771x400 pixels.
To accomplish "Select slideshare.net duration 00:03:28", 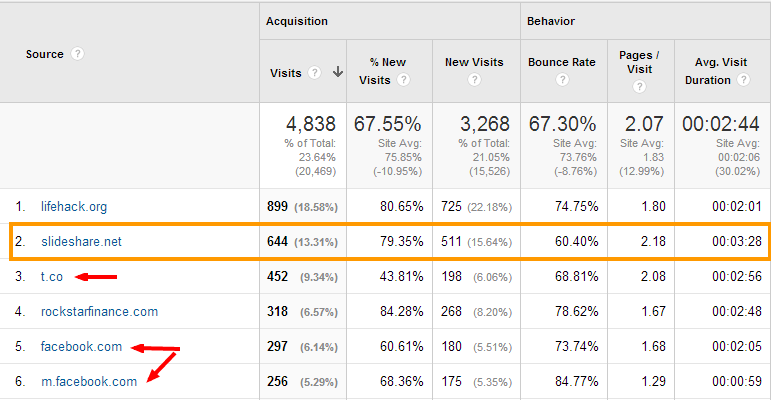I will coord(737,241).
